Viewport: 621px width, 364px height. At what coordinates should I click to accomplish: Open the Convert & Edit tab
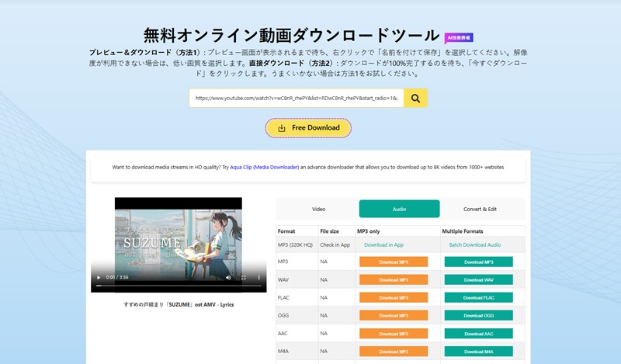[x=480, y=209]
